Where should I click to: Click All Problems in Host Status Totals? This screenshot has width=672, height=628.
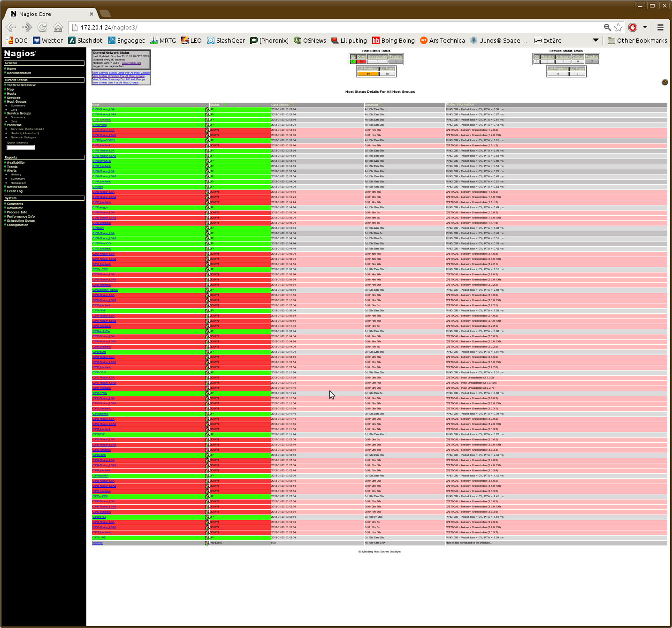368,69
